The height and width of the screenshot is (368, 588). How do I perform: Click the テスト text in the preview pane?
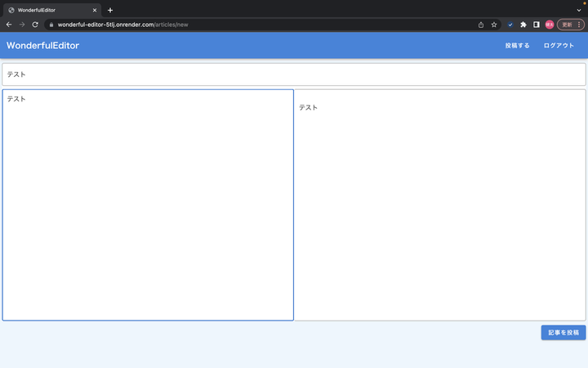tap(308, 107)
